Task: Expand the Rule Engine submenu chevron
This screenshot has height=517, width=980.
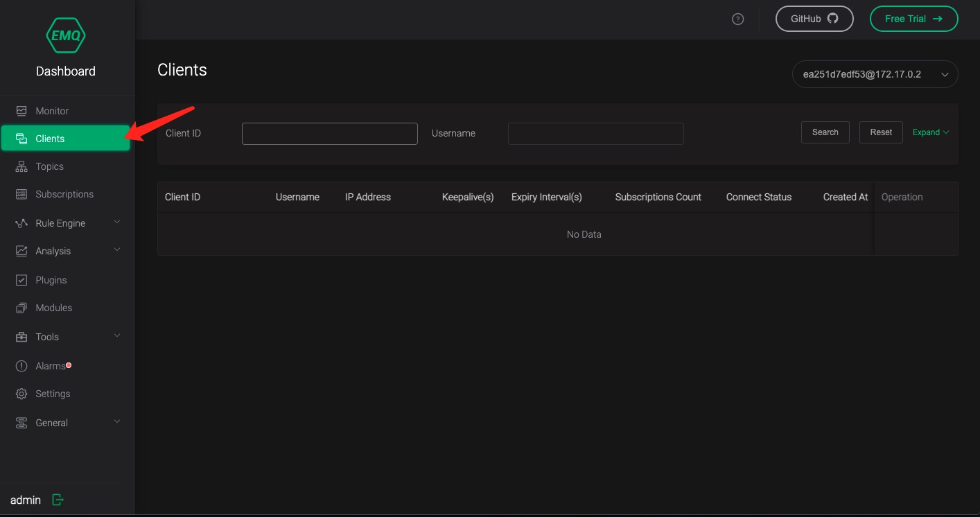Action: (117, 222)
